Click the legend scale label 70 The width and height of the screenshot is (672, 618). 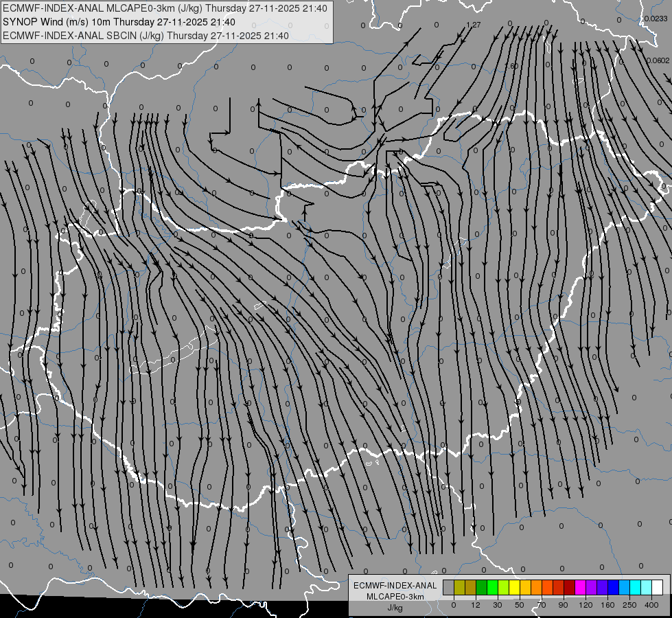click(542, 605)
